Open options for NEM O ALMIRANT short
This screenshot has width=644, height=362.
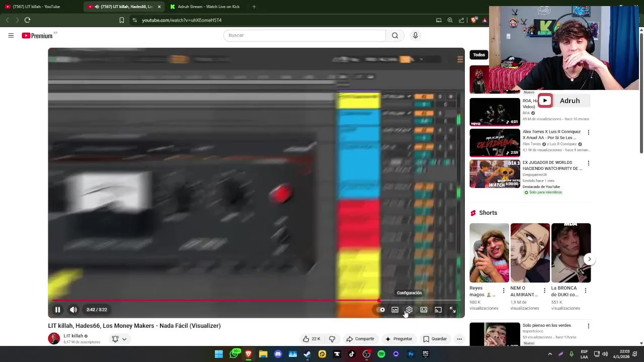pos(544,291)
